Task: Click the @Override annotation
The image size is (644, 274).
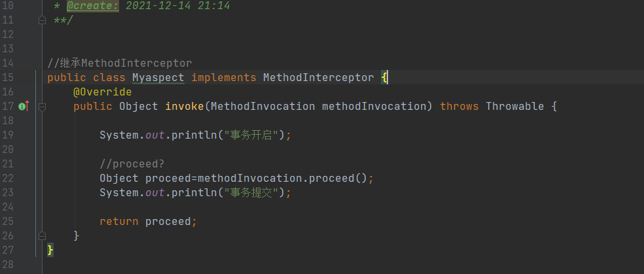Action: (102, 92)
